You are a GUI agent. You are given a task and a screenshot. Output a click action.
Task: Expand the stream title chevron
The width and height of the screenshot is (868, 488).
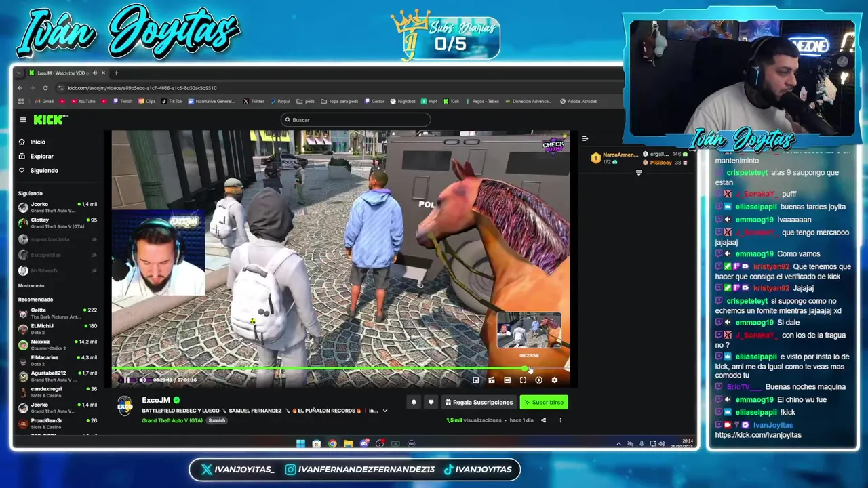coord(385,411)
